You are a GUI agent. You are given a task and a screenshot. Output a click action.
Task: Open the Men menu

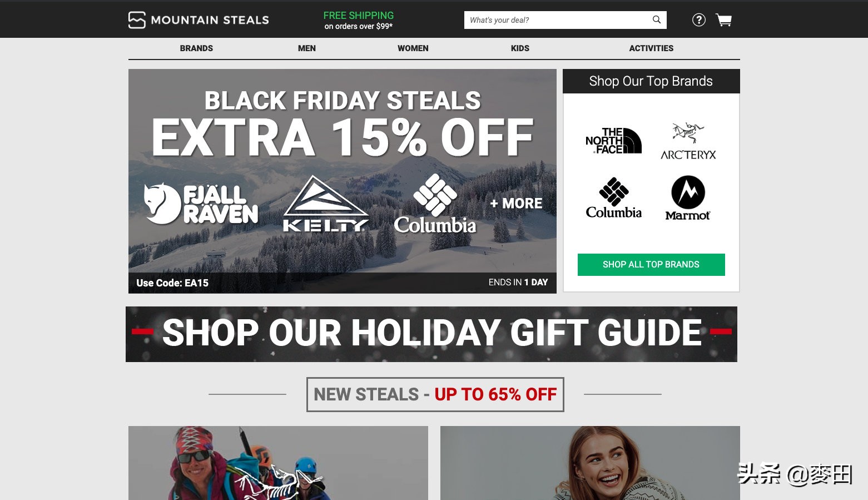pyautogui.click(x=307, y=48)
